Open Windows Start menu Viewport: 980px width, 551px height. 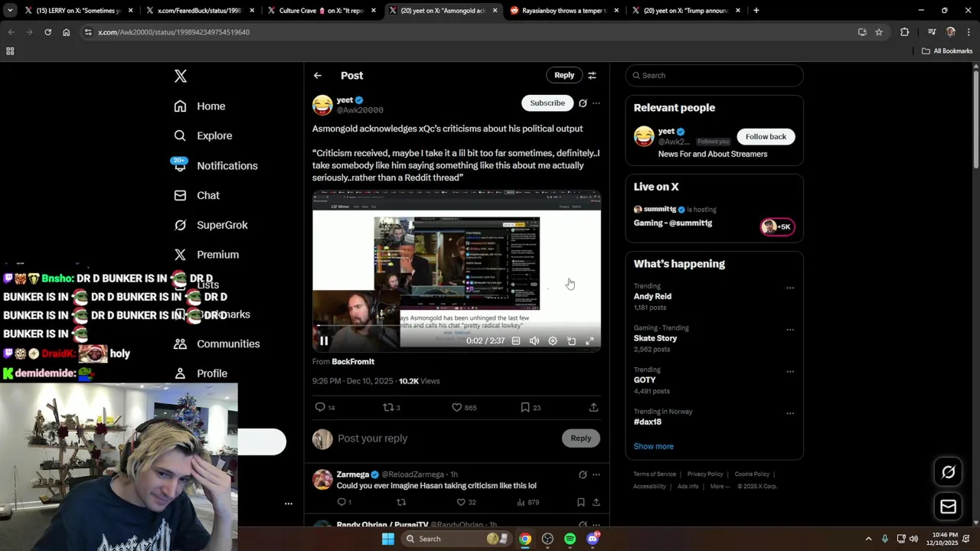coord(388,539)
